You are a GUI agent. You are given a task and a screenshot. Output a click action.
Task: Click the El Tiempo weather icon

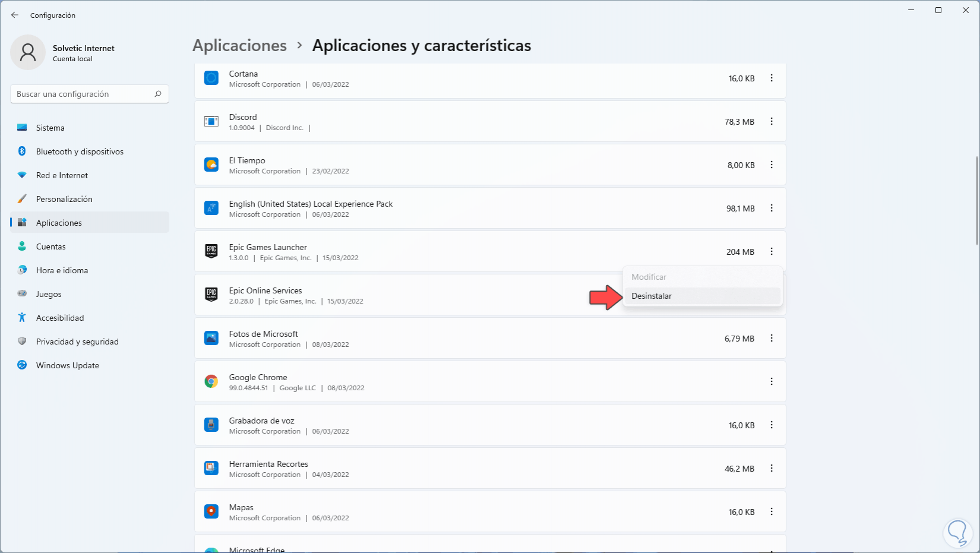tap(211, 165)
